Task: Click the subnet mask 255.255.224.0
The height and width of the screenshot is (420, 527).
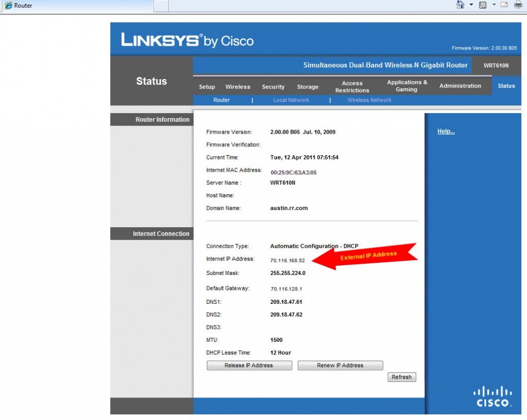Action: tap(288, 273)
